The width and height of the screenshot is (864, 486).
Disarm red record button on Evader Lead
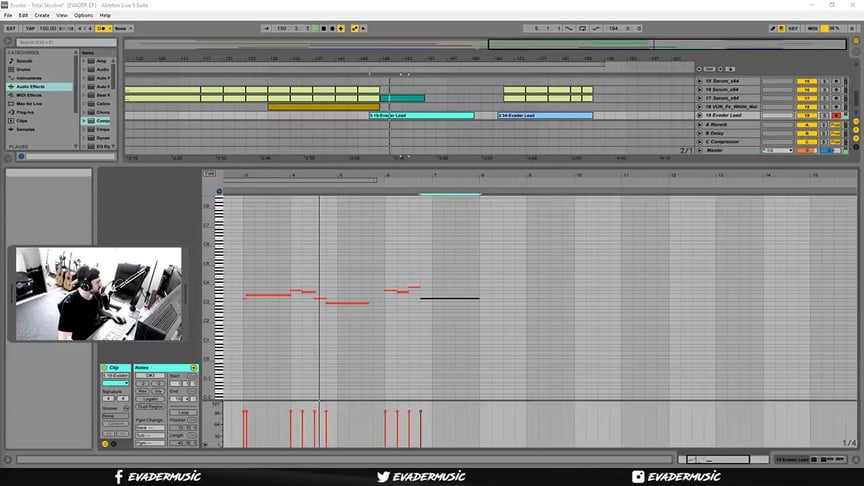(x=836, y=115)
